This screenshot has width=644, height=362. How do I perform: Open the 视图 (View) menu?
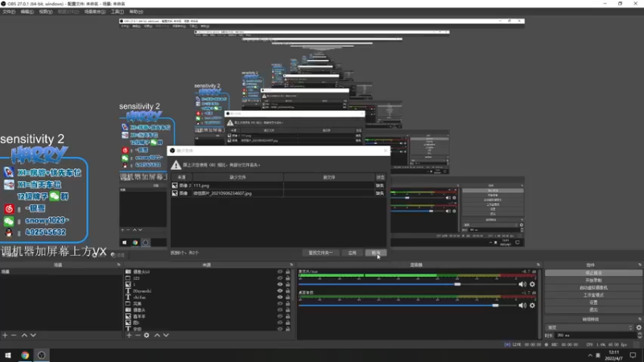tap(46, 11)
